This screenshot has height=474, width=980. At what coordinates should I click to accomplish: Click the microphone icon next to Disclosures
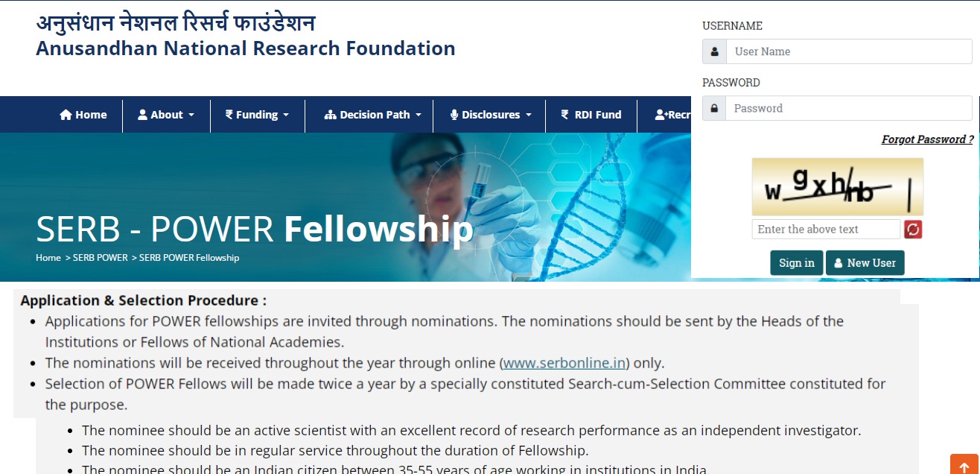[454, 115]
